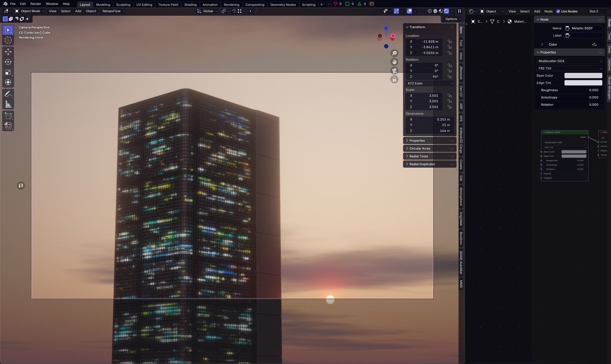Select the Add Cube tool
This screenshot has height=364, width=611.
[x=8, y=116]
